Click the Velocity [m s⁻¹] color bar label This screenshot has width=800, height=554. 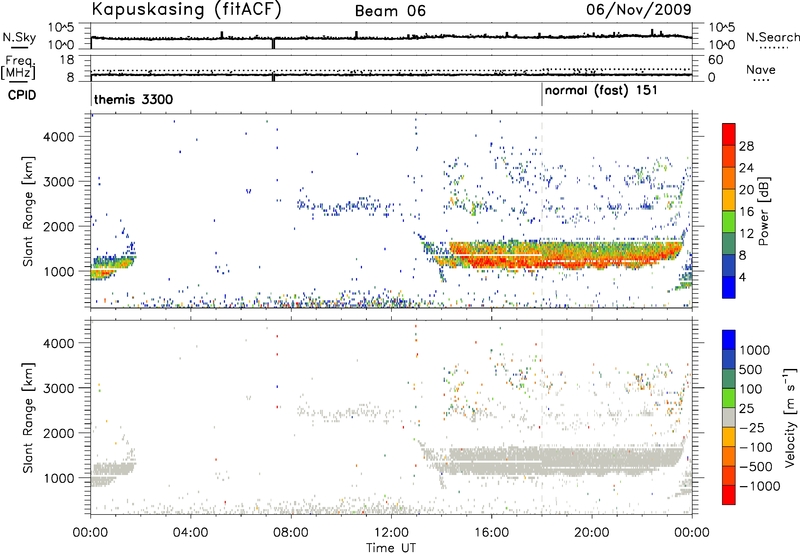coord(790,417)
